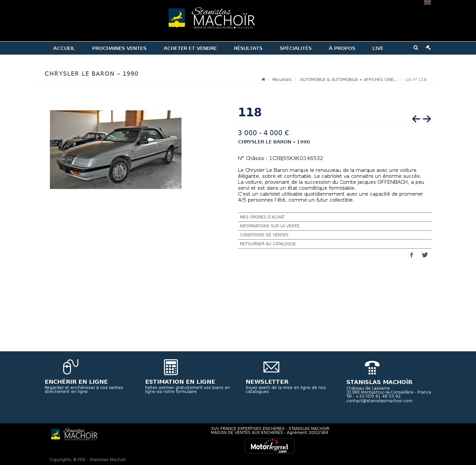Select Acheter et Vendre menu

pos(190,48)
